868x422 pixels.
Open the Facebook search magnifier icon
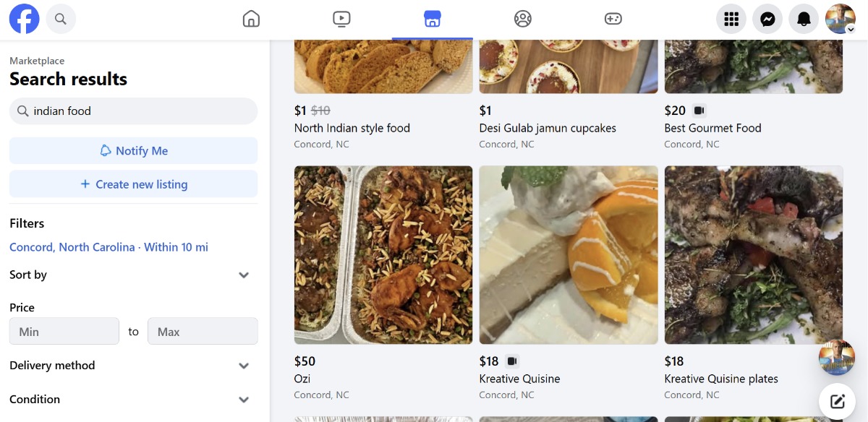(61, 20)
